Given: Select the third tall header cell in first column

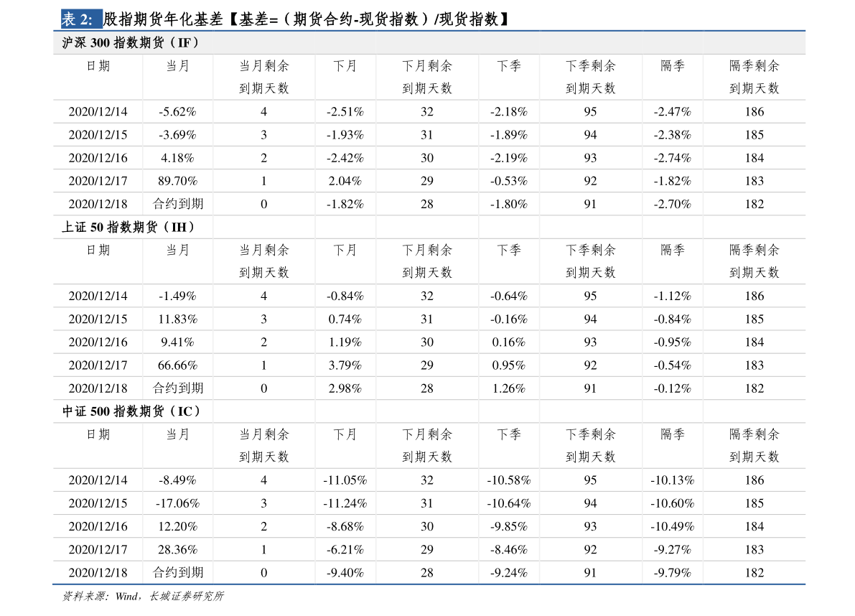Looking at the screenshot, I should pyautogui.click(x=98, y=446).
